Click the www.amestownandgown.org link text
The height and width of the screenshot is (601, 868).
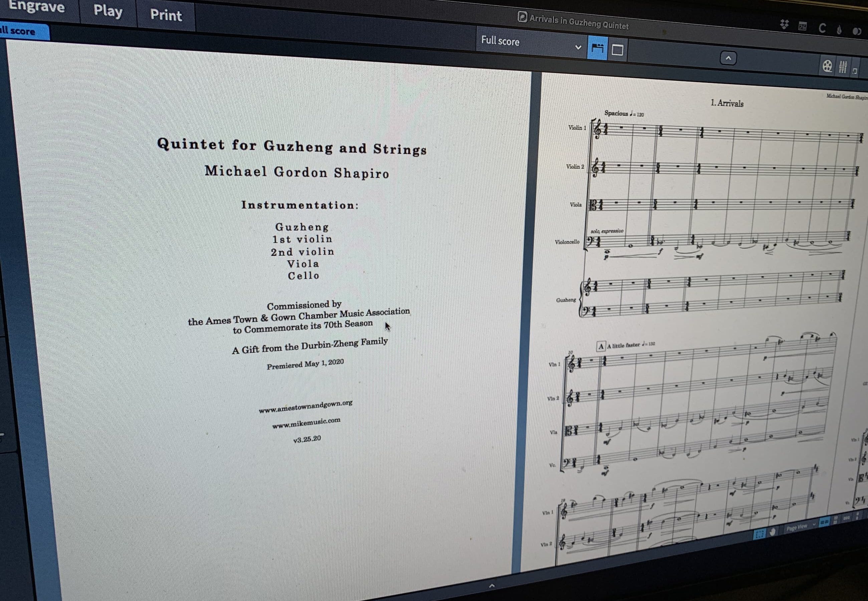[x=306, y=407]
